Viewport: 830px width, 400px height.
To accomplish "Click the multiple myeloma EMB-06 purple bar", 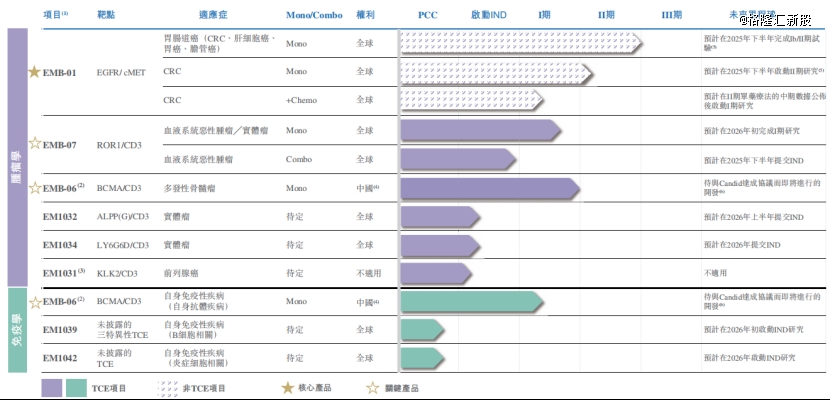I will pos(490,189).
